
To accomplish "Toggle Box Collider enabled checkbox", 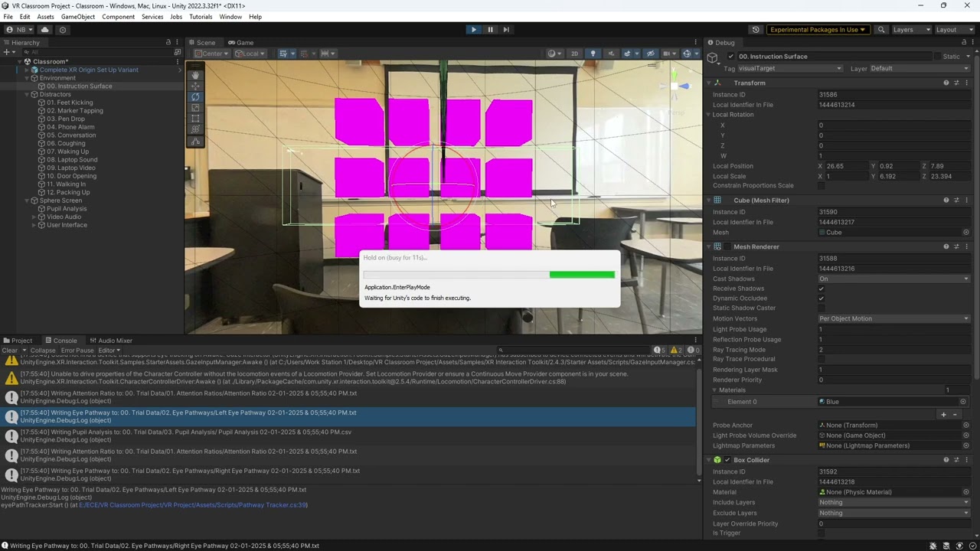I will (727, 460).
